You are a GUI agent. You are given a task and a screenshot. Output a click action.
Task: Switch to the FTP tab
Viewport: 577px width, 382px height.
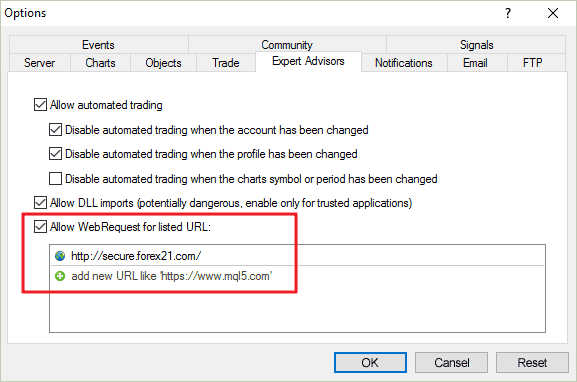(532, 63)
